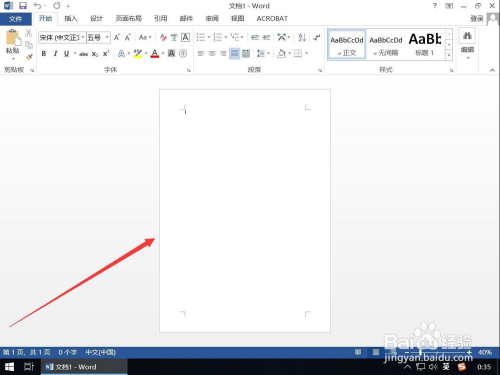This screenshot has width=500, height=375.
Task: Toggle italic formatting I
Action: click(55, 53)
